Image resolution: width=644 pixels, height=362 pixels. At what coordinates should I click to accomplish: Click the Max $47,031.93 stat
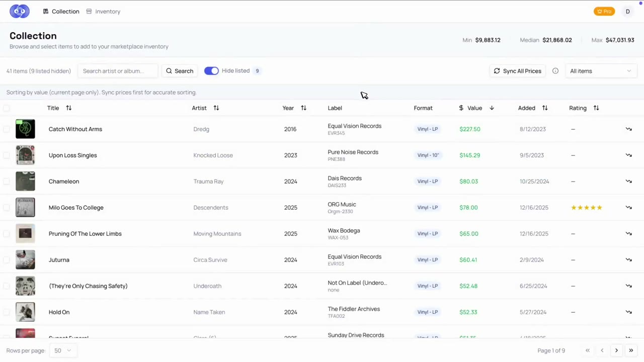[x=613, y=40]
